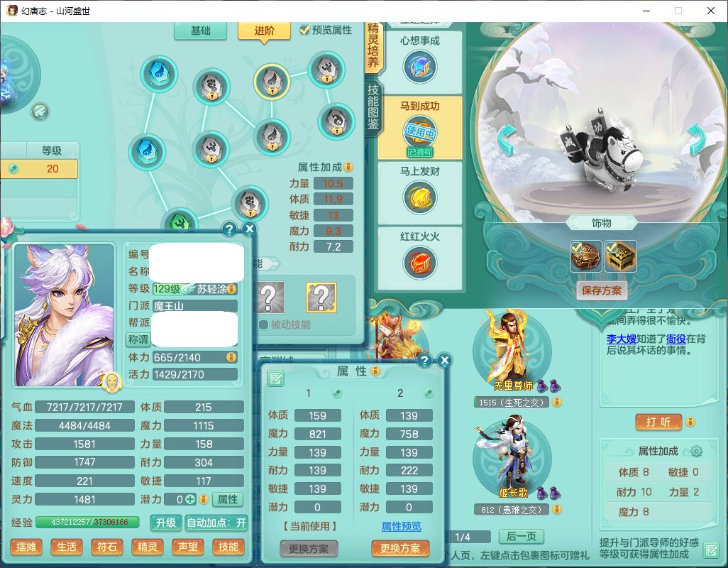Click the gold-framed question mark skill slot

[321, 297]
